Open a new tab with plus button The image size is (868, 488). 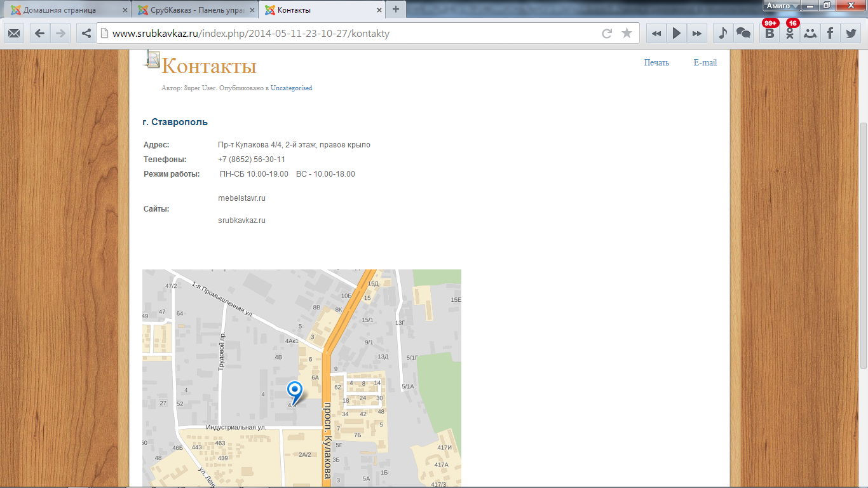click(x=396, y=9)
